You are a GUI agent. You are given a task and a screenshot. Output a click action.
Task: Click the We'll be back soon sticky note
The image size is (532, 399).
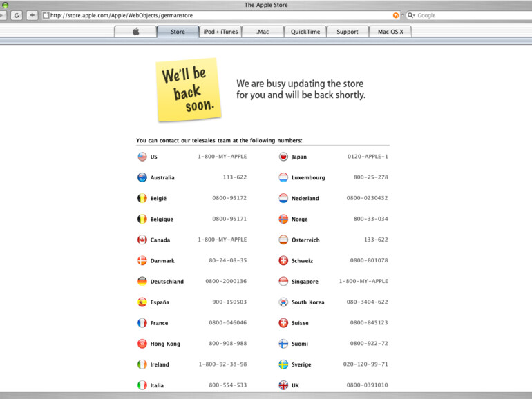pyautogui.click(x=189, y=90)
